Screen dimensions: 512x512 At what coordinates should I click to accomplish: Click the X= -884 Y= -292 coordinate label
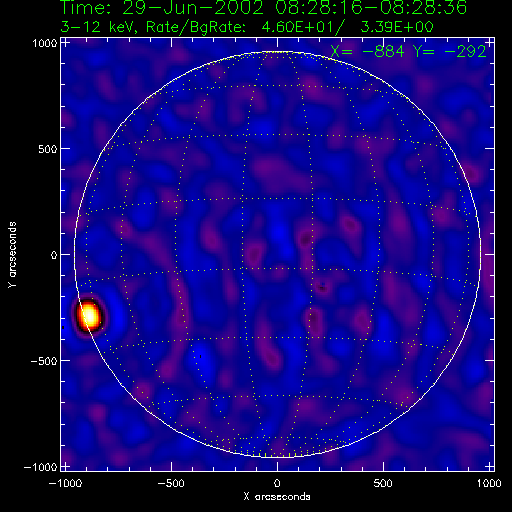(x=408, y=51)
